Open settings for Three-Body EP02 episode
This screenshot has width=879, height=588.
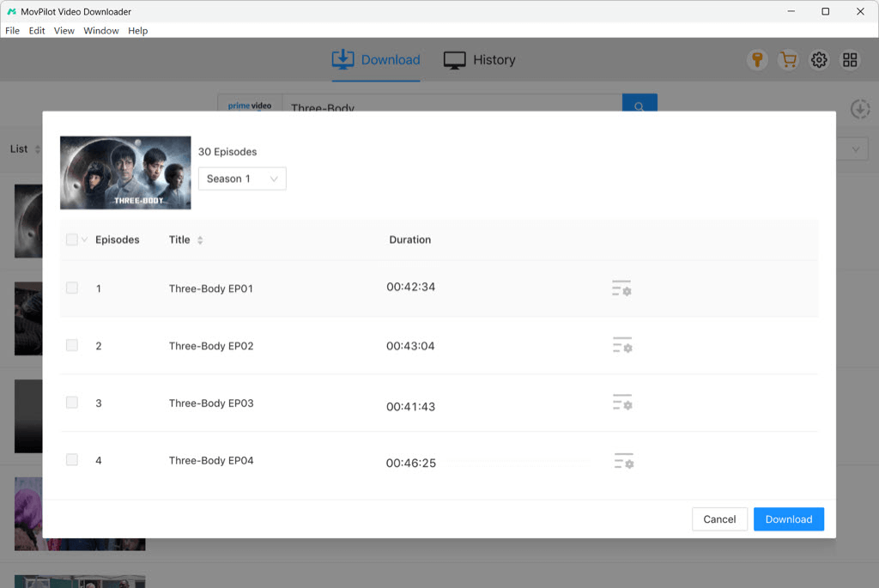point(622,345)
